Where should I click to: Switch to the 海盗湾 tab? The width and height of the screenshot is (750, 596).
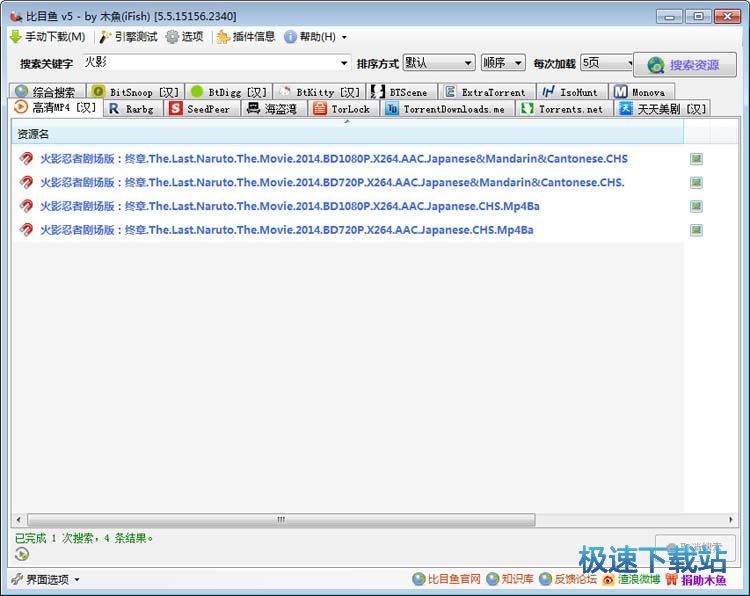point(272,109)
